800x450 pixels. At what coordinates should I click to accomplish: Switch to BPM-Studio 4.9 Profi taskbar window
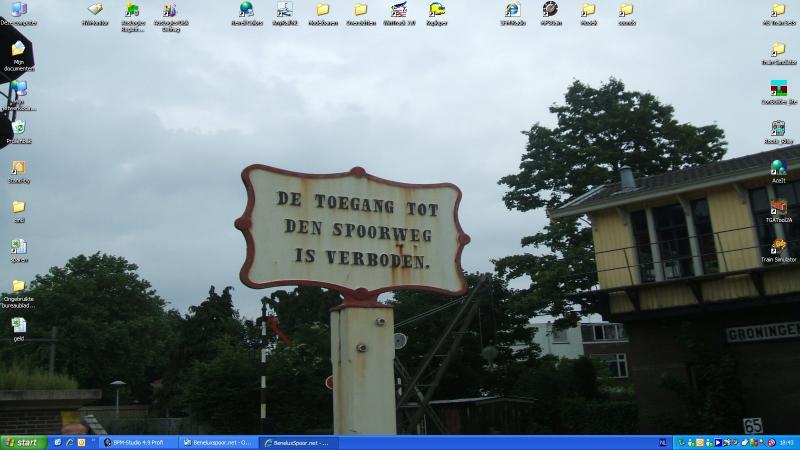(x=138, y=443)
